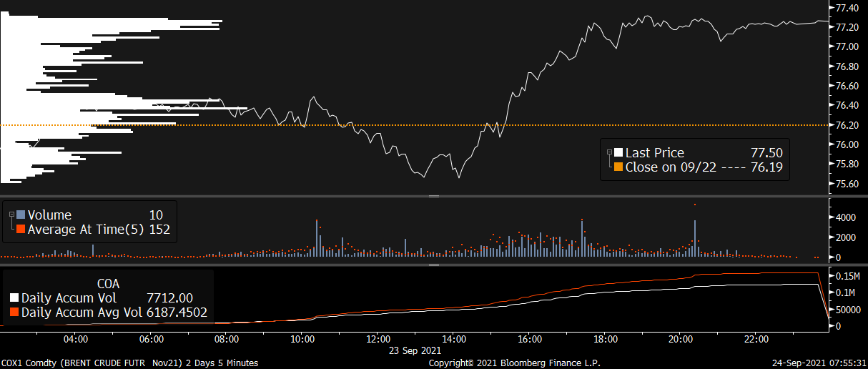
Task: Click the COA legend title
Action: 107,282
